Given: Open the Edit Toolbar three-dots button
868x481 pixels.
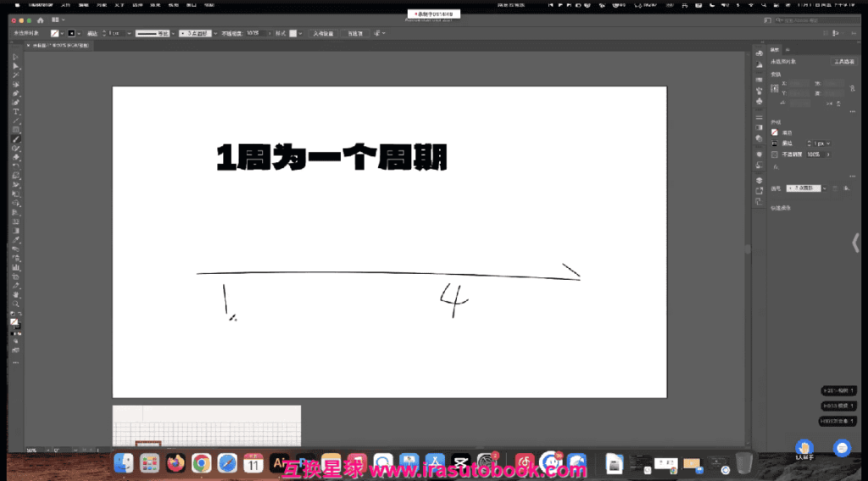Looking at the screenshot, I should coord(15,362).
